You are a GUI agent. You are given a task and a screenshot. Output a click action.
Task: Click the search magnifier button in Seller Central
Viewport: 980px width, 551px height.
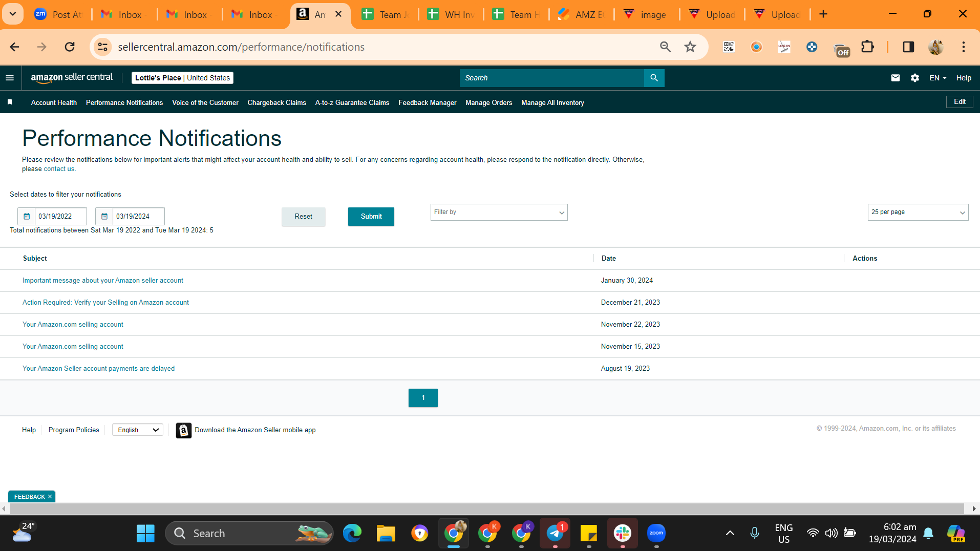pyautogui.click(x=654, y=78)
